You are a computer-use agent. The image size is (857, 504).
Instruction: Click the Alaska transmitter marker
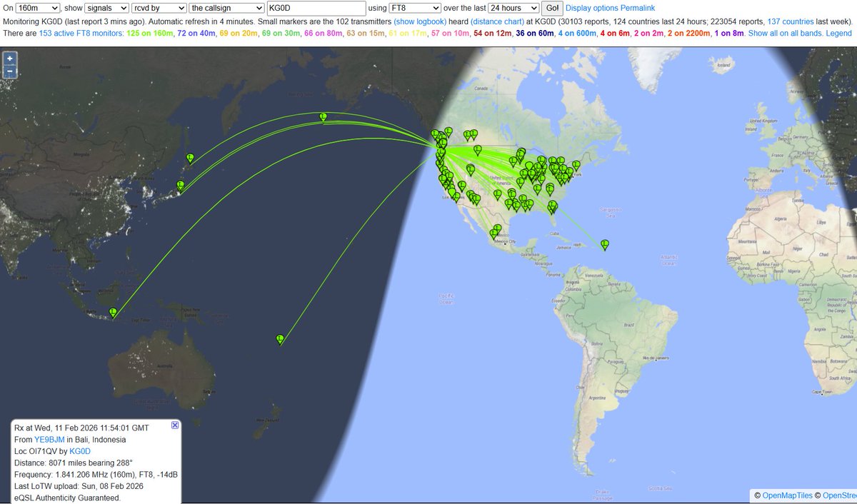[323, 116]
